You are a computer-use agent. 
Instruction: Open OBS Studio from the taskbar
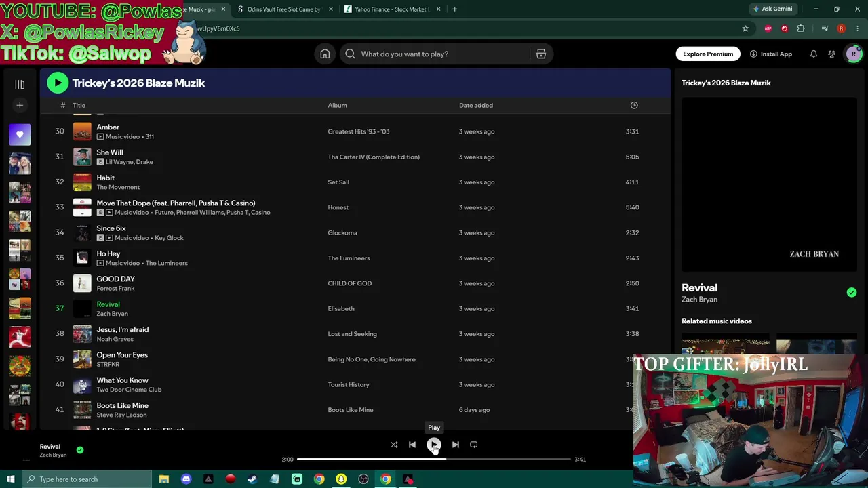coord(363,479)
